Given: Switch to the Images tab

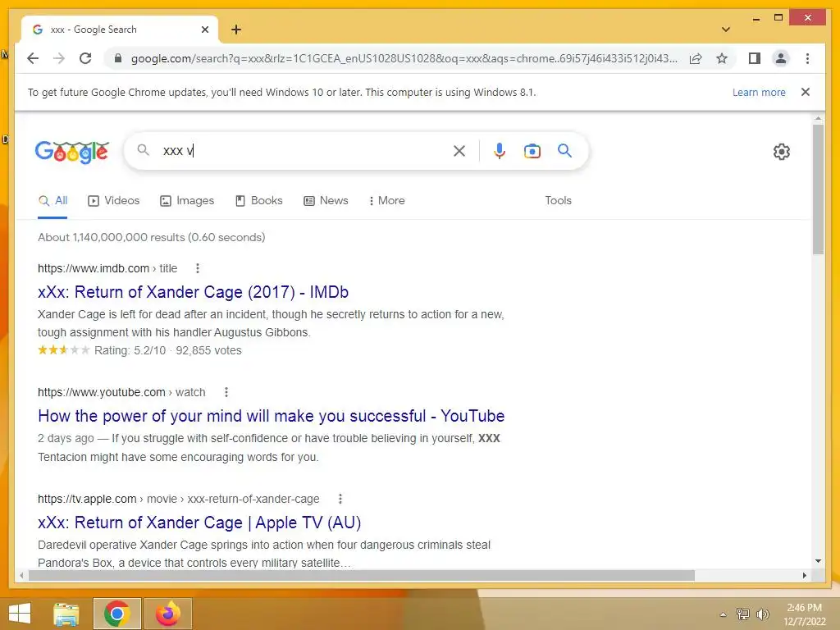Looking at the screenshot, I should pyautogui.click(x=187, y=201).
